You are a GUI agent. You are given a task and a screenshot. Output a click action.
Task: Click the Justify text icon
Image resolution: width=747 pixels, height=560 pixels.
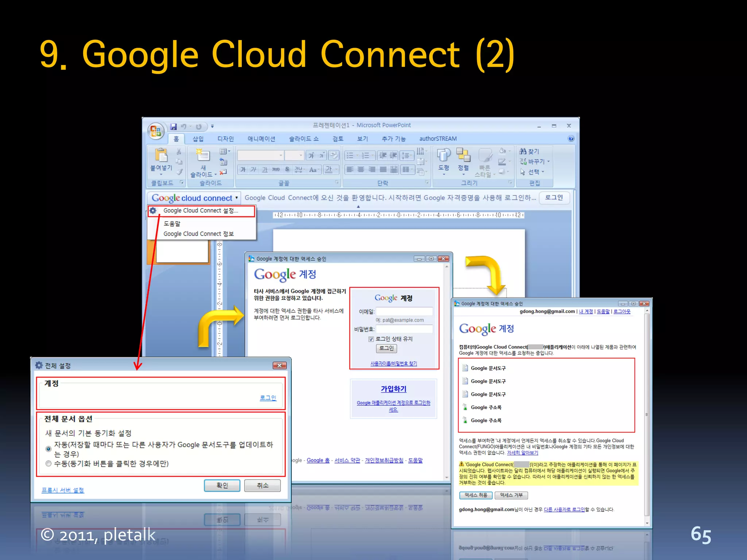coord(383,170)
